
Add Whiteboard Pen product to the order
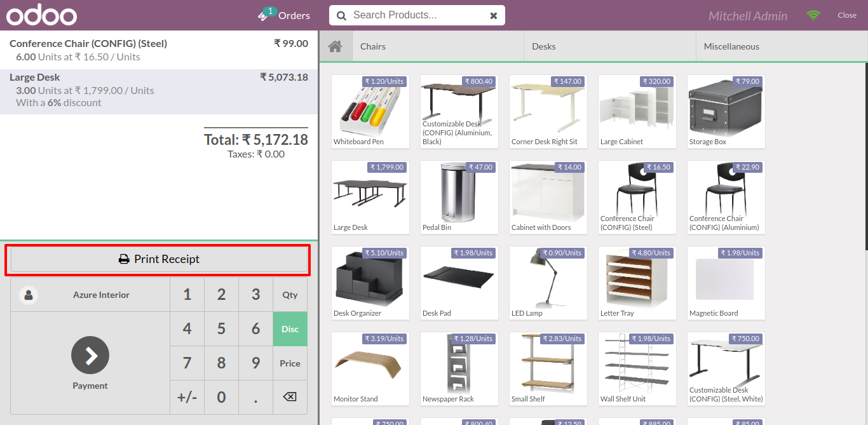tap(370, 112)
